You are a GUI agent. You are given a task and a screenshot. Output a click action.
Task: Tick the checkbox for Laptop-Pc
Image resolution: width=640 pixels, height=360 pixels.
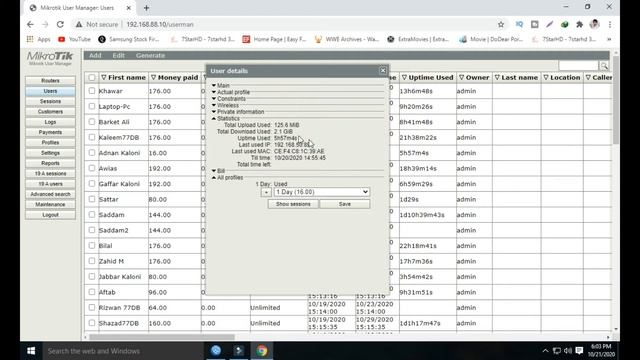coord(92,107)
